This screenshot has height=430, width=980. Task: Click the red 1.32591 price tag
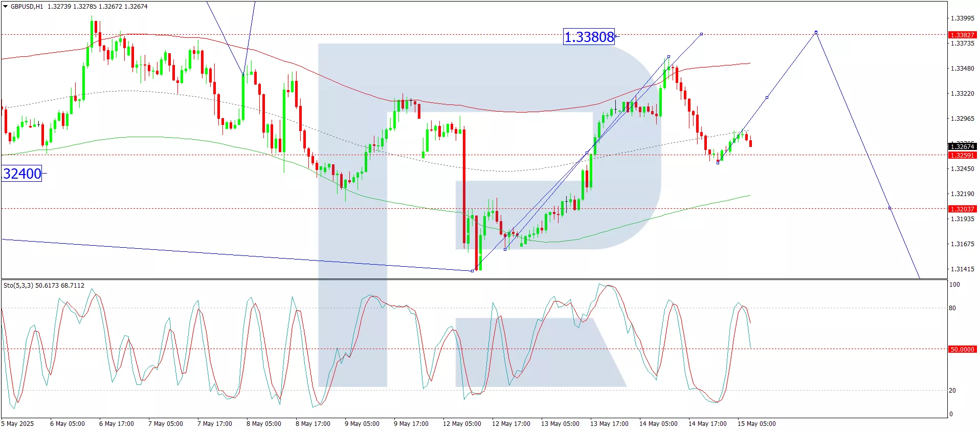(x=962, y=155)
